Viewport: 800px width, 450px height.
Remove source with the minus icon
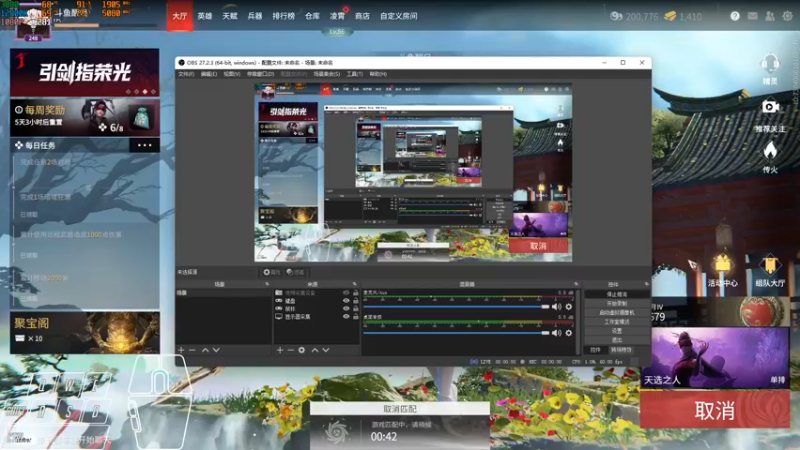[x=291, y=350]
